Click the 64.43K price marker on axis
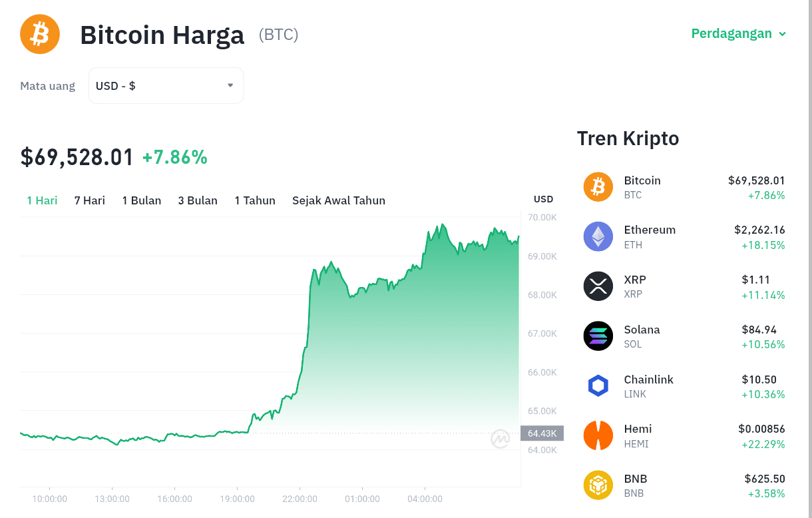Image resolution: width=812 pixels, height=518 pixels. (542, 433)
